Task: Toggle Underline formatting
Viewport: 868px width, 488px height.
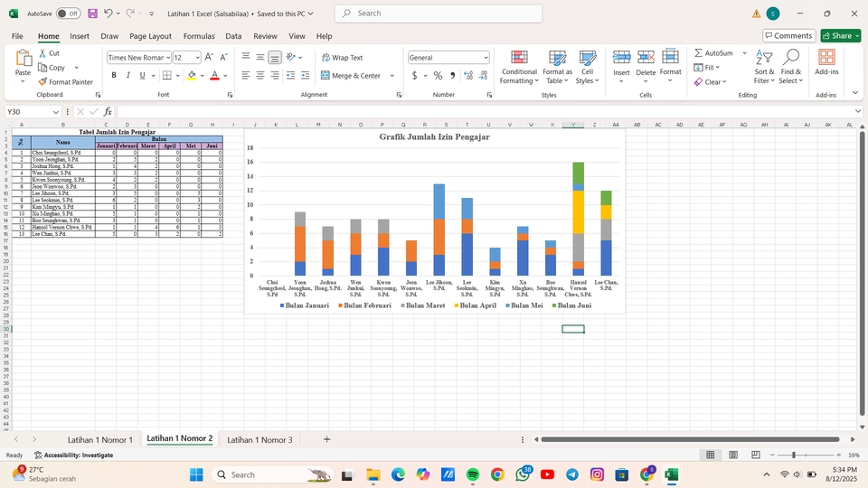Action: tap(142, 75)
